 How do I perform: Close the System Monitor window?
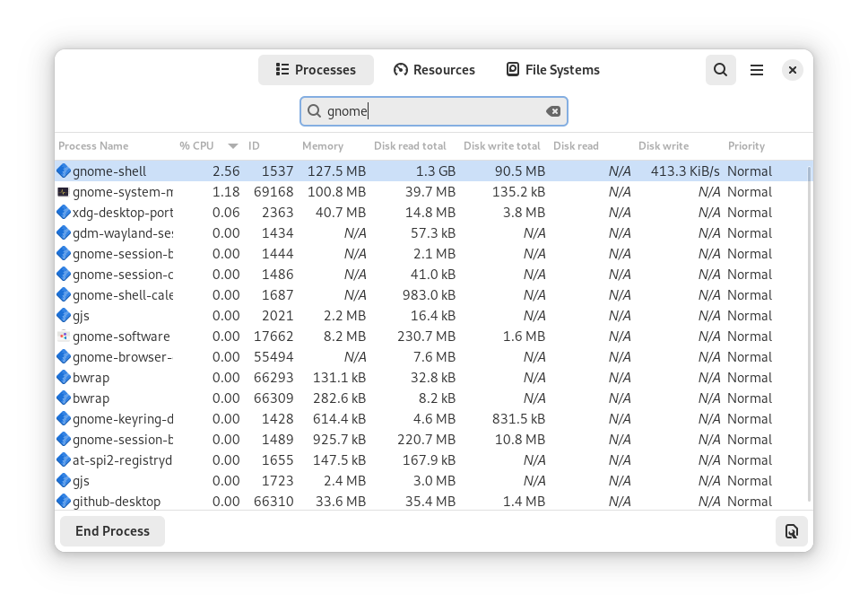tap(792, 70)
